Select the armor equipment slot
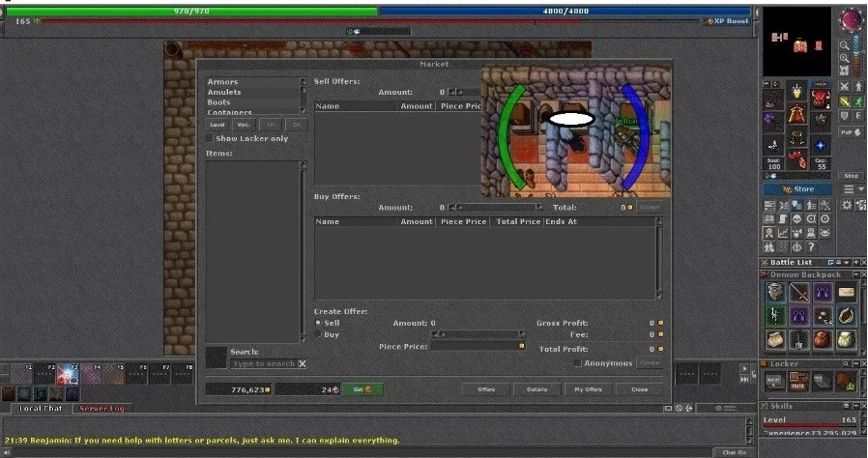The image size is (868, 458). click(x=796, y=115)
